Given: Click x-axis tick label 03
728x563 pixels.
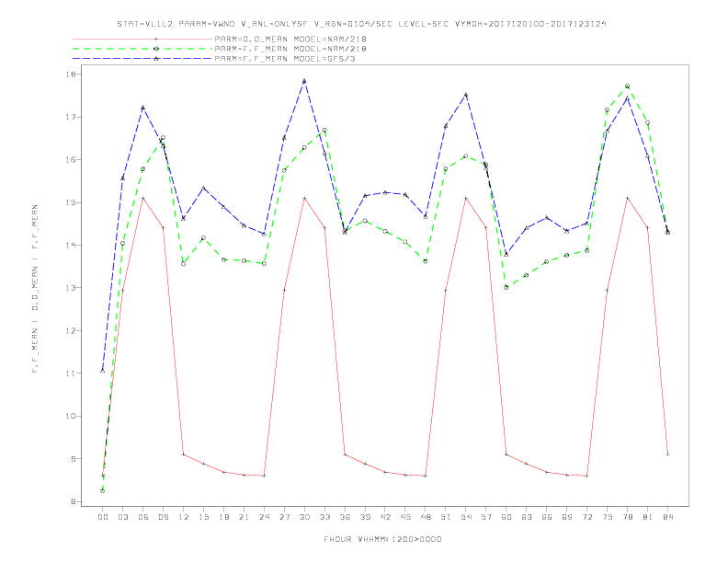Looking at the screenshot, I should pyautogui.click(x=122, y=517).
